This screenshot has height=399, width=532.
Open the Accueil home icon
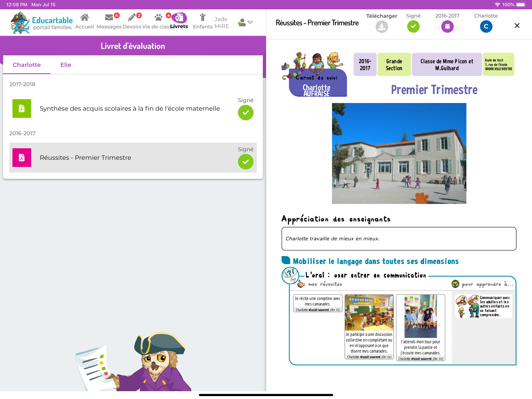pos(85,17)
